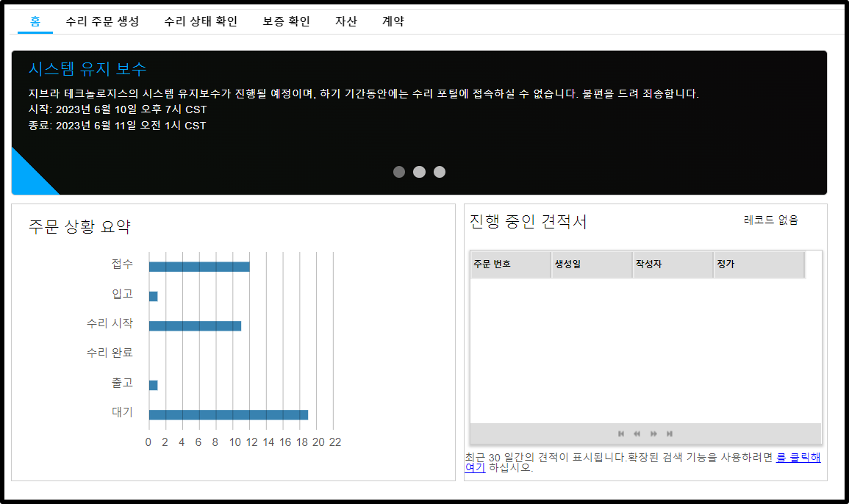Sort by 생성일 column header

[x=592, y=264]
